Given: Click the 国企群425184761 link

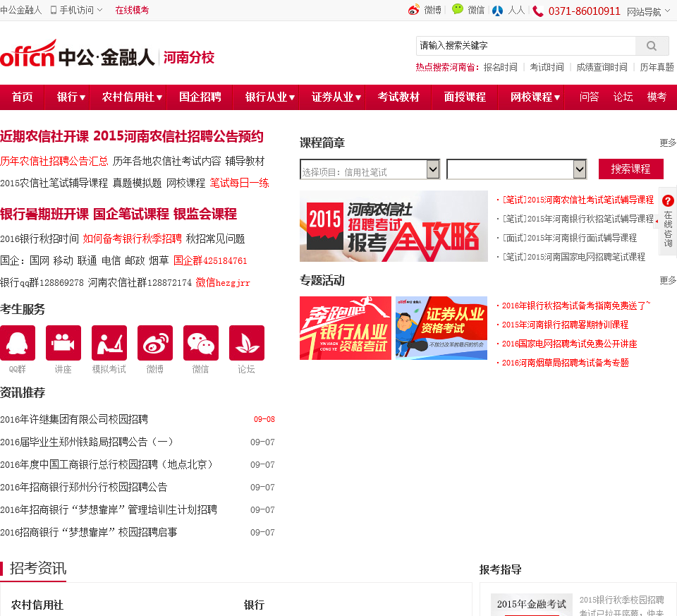Looking at the screenshot, I should pos(210,261).
